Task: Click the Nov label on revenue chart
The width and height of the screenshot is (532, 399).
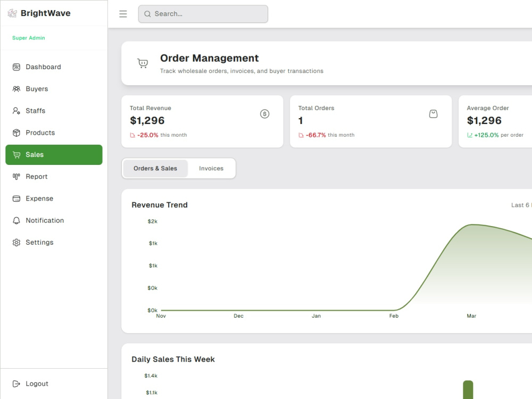Action: click(x=161, y=316)
